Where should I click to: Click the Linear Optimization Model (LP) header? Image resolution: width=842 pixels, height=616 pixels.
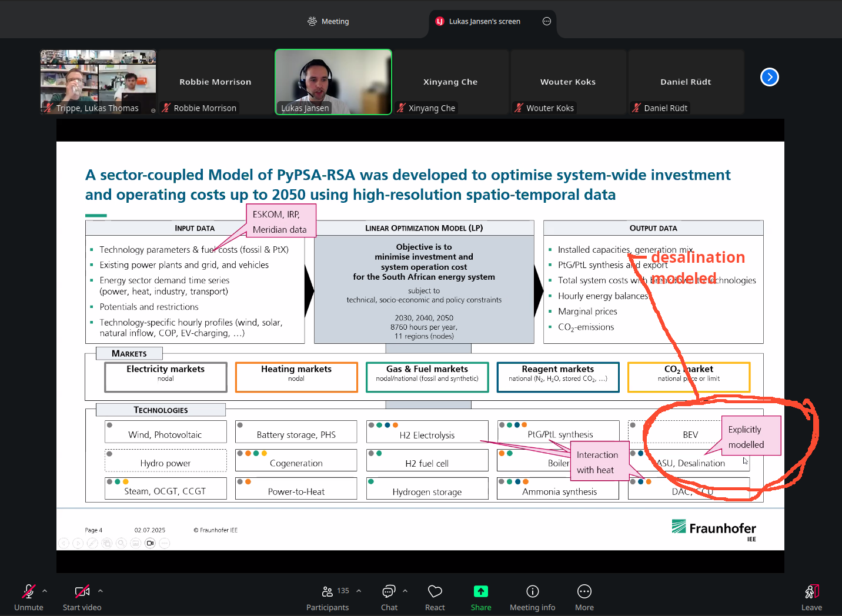[424, 228]
